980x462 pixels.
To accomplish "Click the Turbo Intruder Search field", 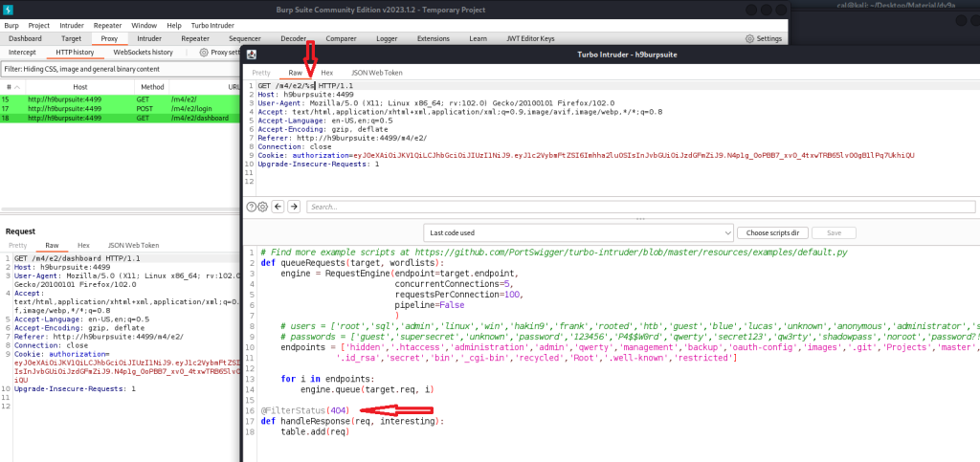I will click(640, 207).
